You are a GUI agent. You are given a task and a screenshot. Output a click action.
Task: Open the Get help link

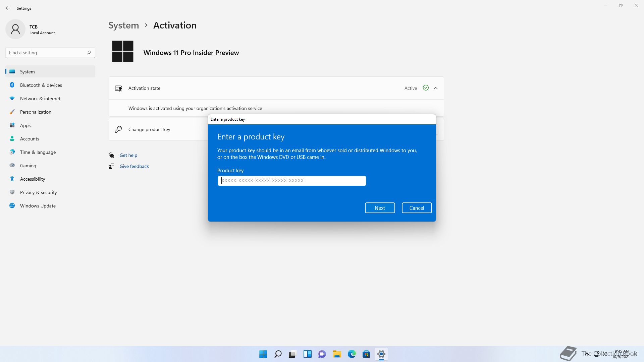pyautogui.click(x=128, y=155)
